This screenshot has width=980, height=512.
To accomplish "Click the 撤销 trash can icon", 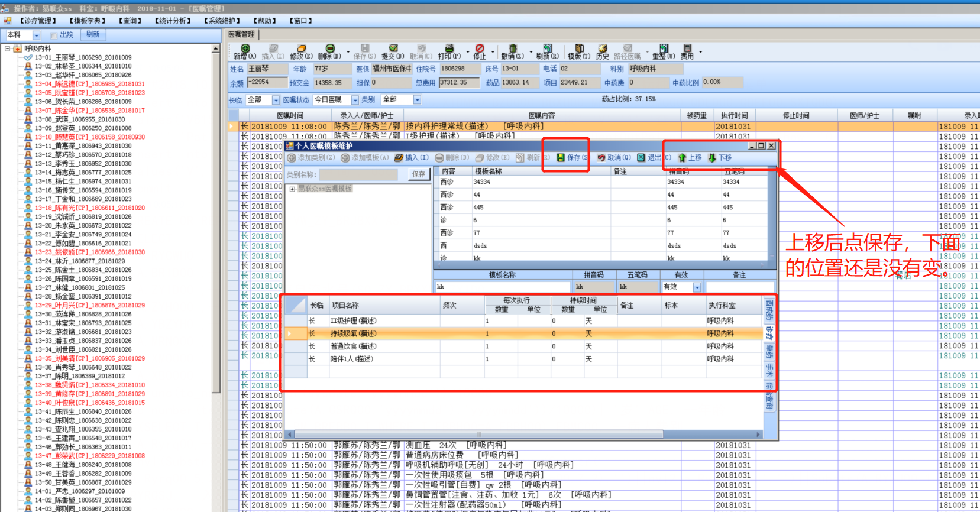I will click(512, 49).
